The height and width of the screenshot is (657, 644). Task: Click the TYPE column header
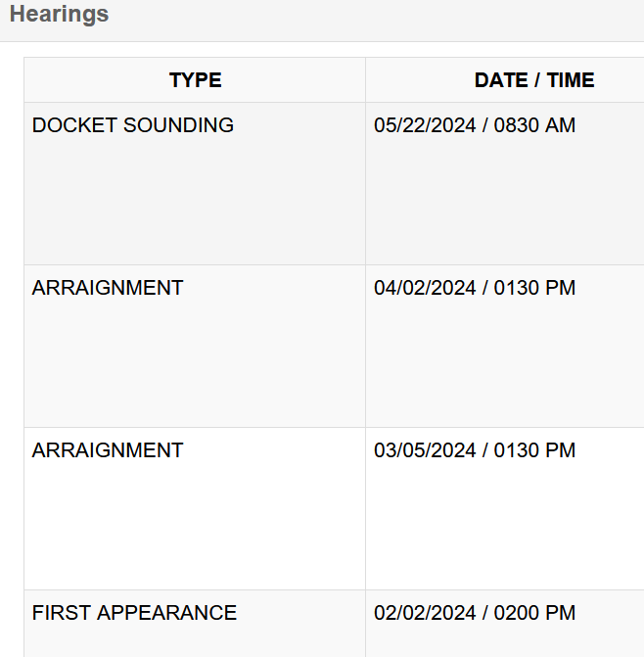click(195, 80)
